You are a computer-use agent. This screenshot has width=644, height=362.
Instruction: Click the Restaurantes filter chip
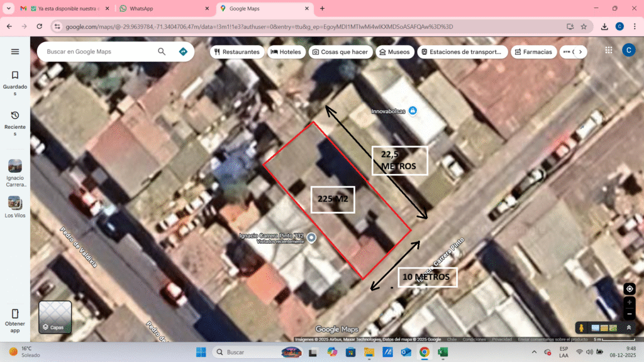[236, 52]
